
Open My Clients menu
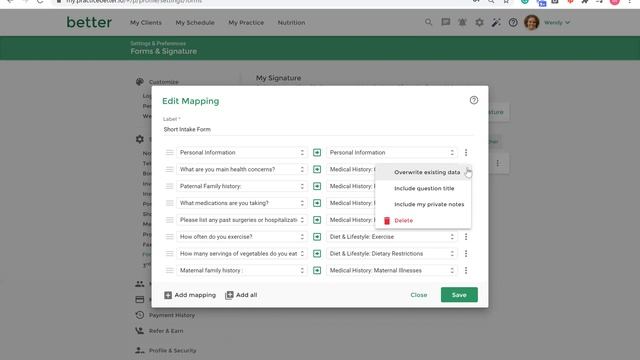coord(146,22)
